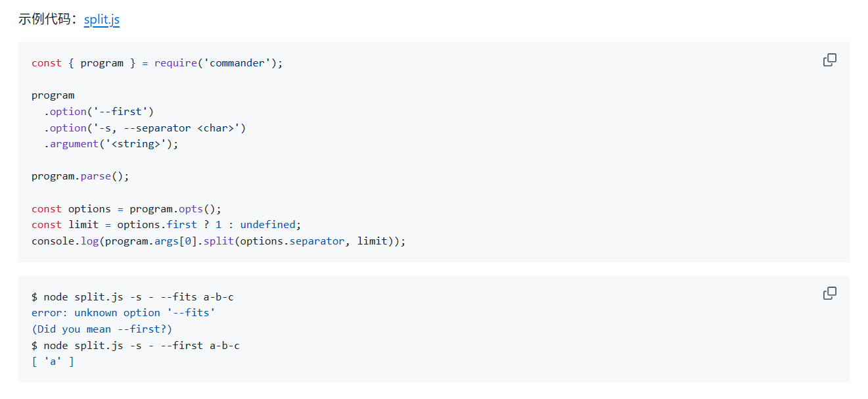The image size is (868, 399).
Task: Click the '-s, --separator <char>' option string
Action: (166, 128)
